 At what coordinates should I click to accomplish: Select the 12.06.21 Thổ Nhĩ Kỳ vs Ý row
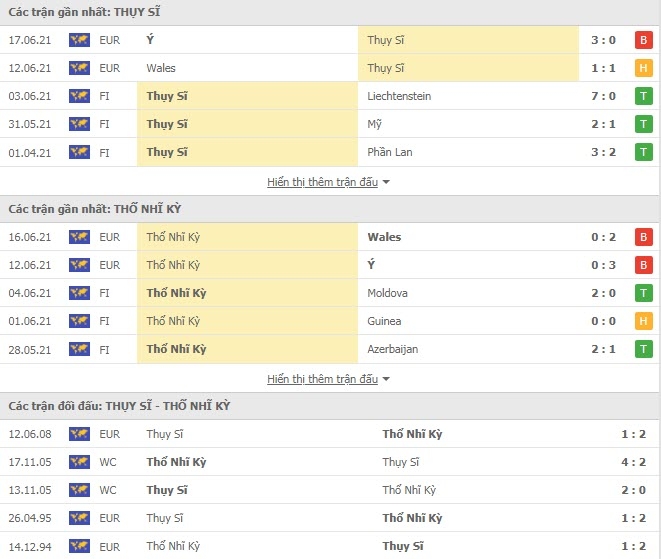[330, 265]
